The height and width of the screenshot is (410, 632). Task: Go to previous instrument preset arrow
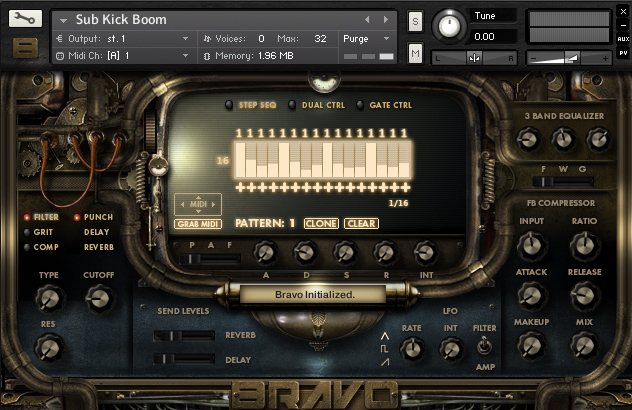pyautogui.click(x=367, y=19)
